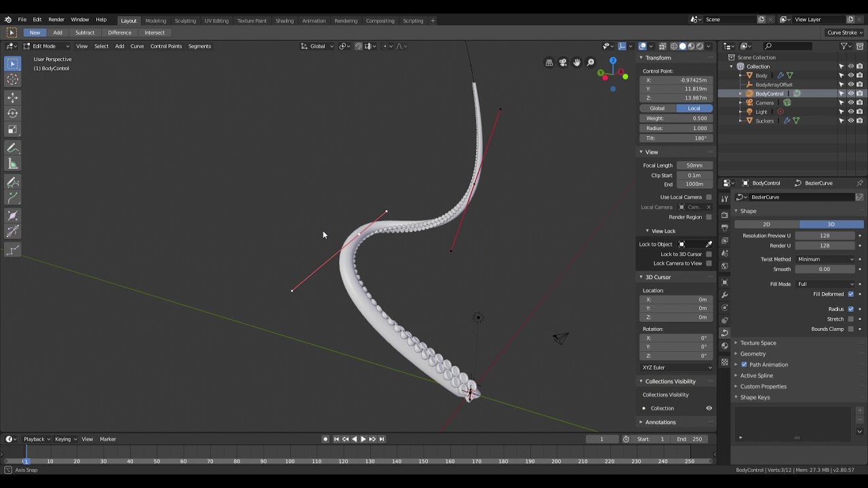Check the Stretch checkbox

[x=851, y=319]
